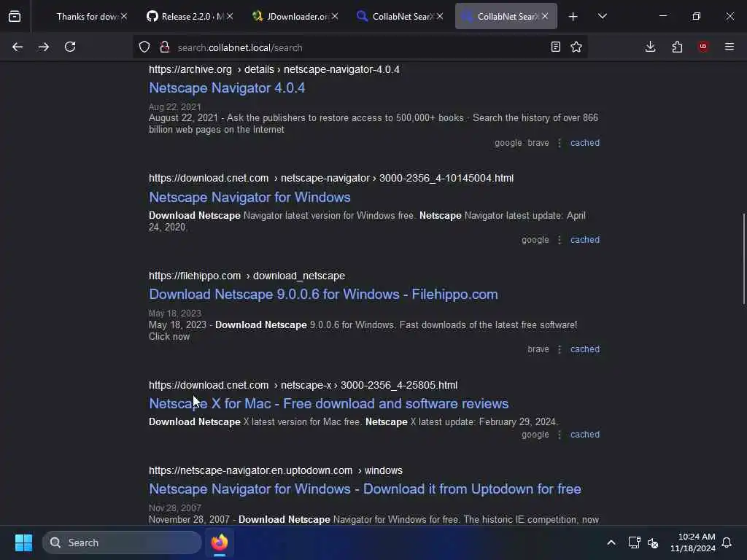
Task: Open cached copy of Netscape Navigator 4.0.4
Action: [585, 143]
